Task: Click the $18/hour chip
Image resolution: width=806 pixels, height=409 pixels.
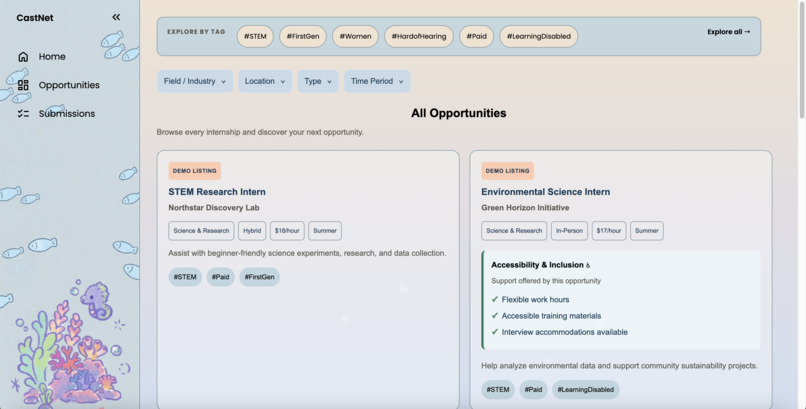Action: coord(287,231)
